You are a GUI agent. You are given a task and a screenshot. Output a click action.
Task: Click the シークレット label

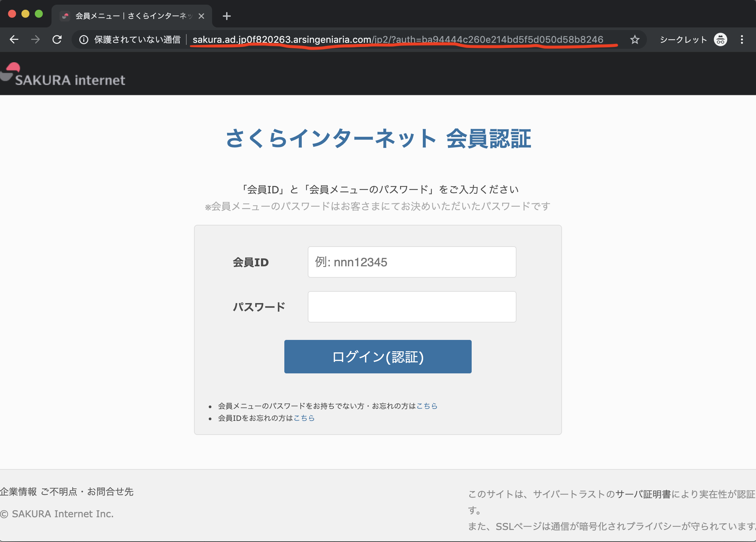pyautogui.click(x=683, y=40)
